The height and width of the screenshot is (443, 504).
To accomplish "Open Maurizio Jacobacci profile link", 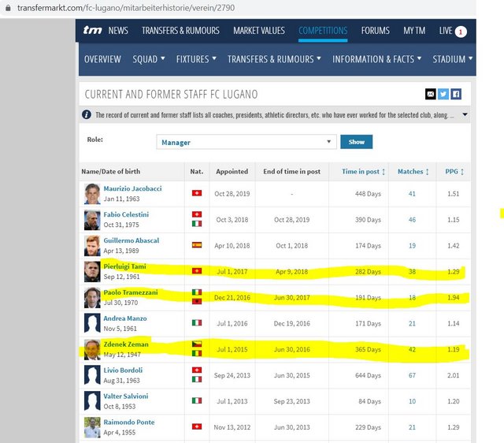I will coord(132,188).
